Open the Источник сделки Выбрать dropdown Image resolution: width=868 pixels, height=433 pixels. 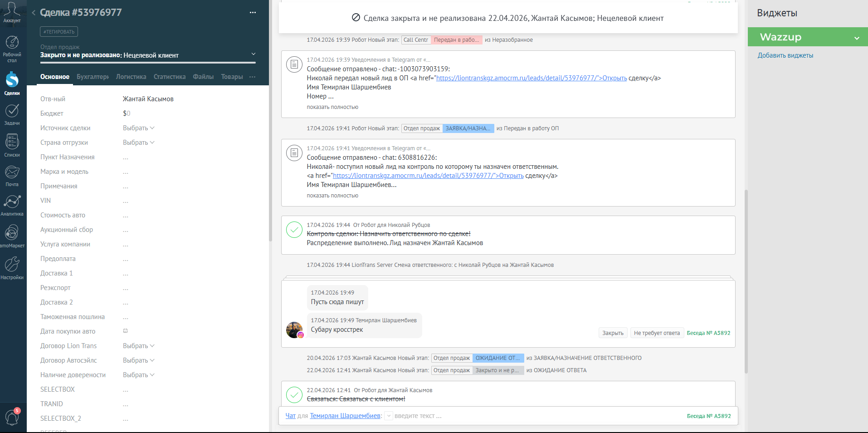click(x=138, y=128)
